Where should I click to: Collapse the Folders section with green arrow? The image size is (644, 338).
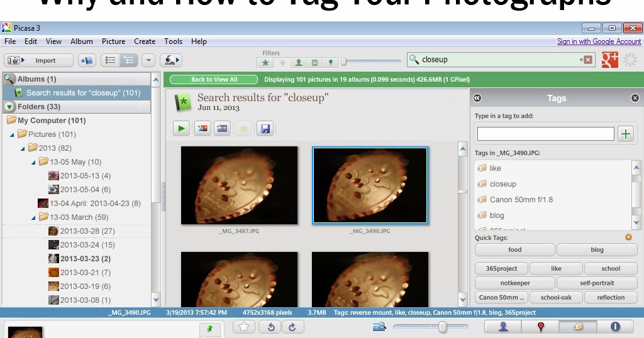[9, 107]
